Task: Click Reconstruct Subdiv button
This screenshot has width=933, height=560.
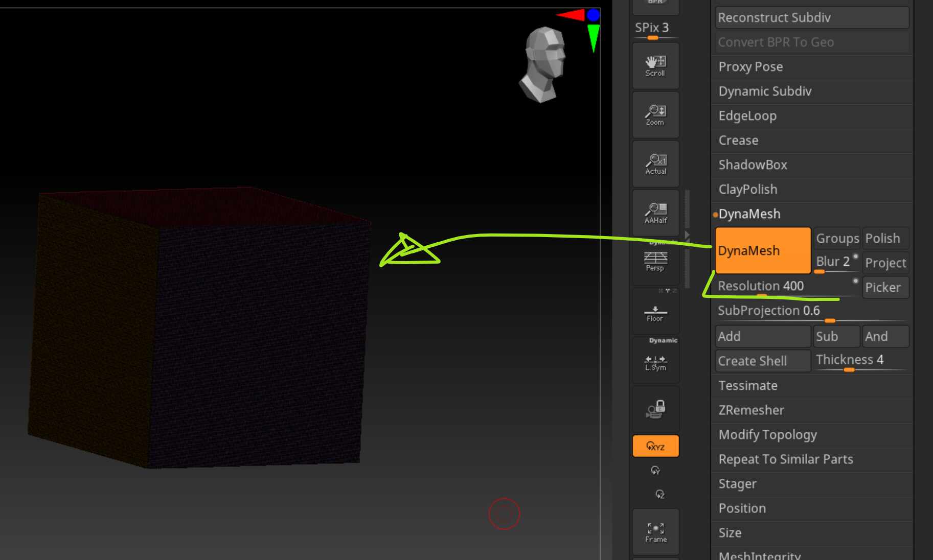Action: tap(811, 18)
